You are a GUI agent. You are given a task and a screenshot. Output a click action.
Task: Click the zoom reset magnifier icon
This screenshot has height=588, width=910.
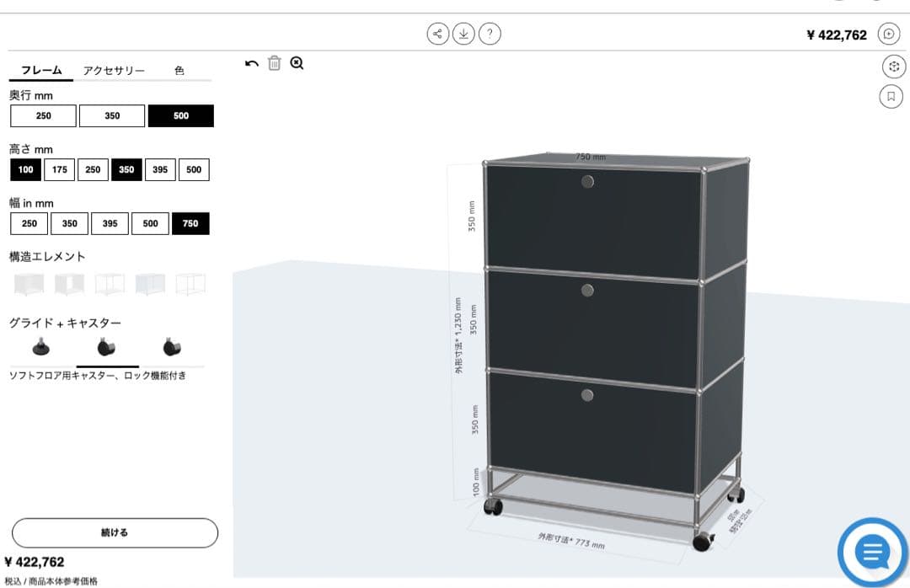297,62
